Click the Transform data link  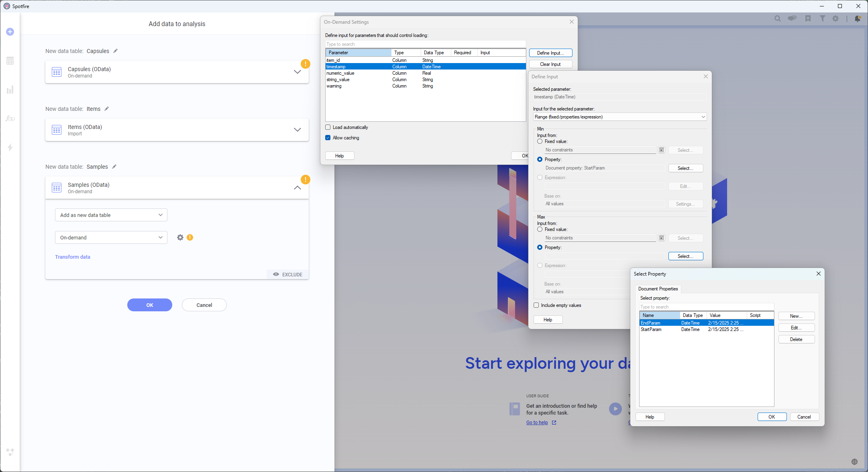point(73,257)
